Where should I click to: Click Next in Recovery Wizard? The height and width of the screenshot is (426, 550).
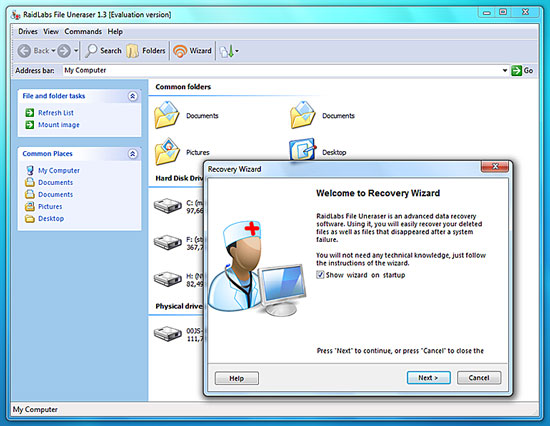pyautogui.click(x=429, y=378)
